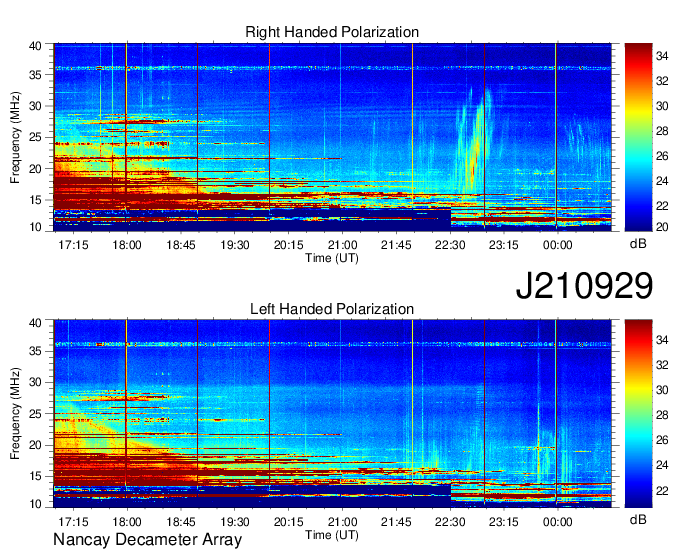Click the 15 MHz tick label on the top plot
Screen dimensions: 680x552
[x=35, y=200]
